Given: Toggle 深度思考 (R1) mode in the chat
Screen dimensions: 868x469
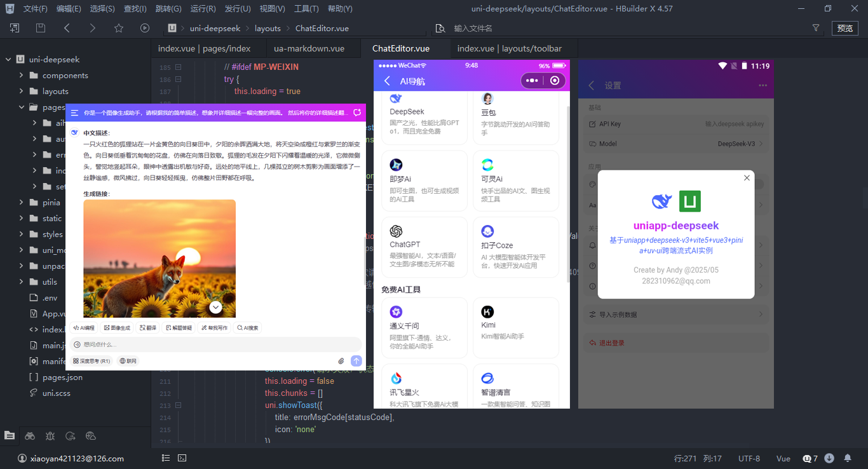Looking at the screenshot, I should pos(92,360).
